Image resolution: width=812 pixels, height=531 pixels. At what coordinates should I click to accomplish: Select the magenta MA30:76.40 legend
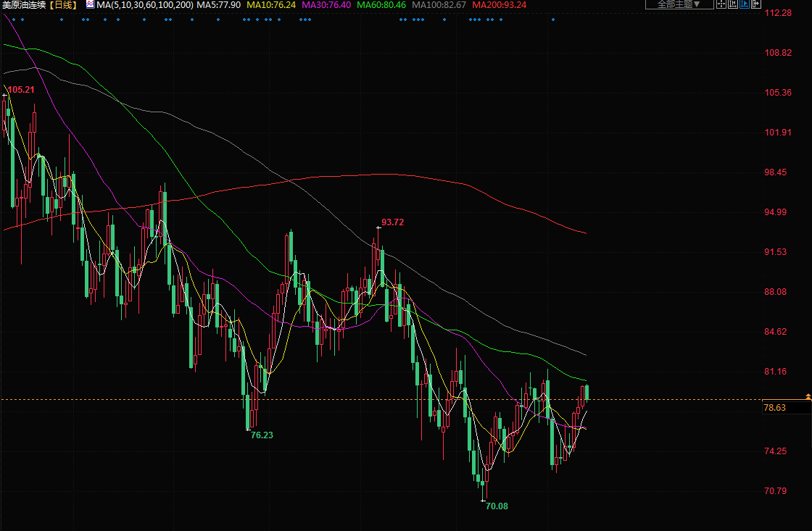tap(326, 5)
